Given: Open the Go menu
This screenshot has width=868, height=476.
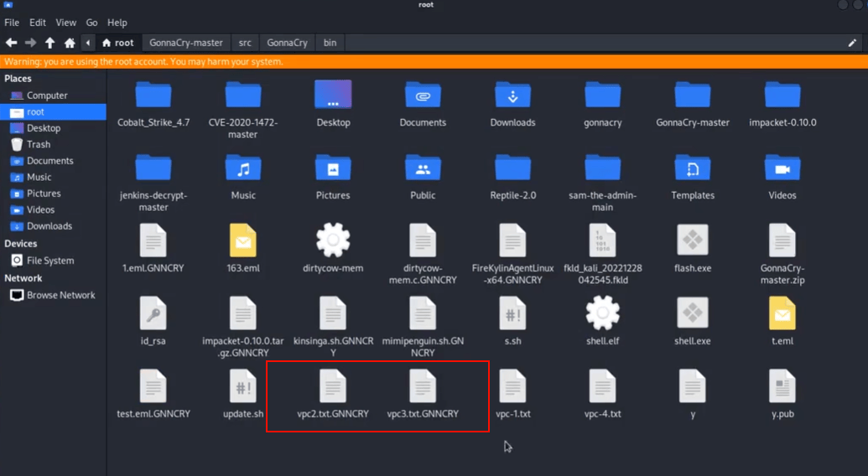Looking at the screenshot, I should coord(92,23).
